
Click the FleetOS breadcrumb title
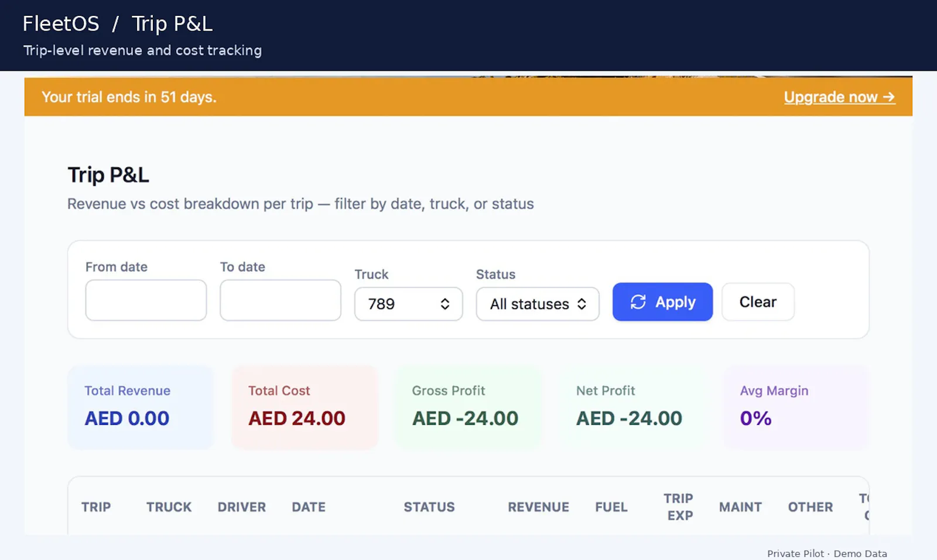click(x=61, y=24)
